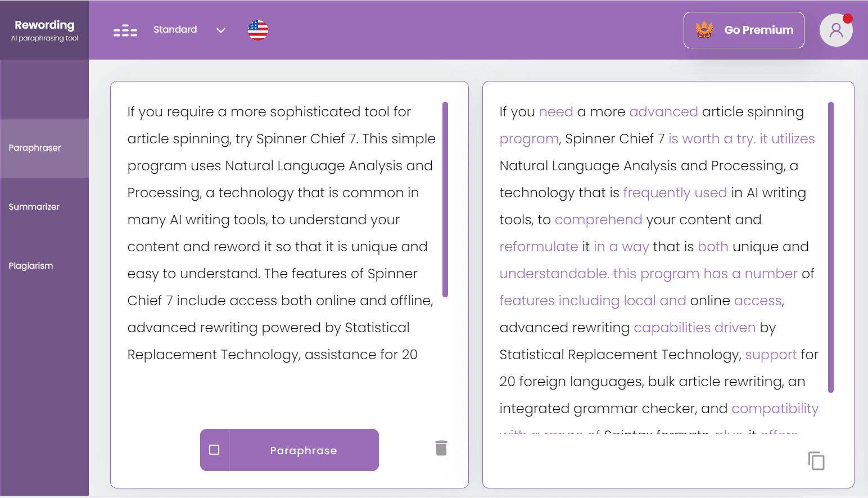Toggle the checkbox beside Paraphrase
This screenshot has height=498, width=868.
[x=214, y=450]
